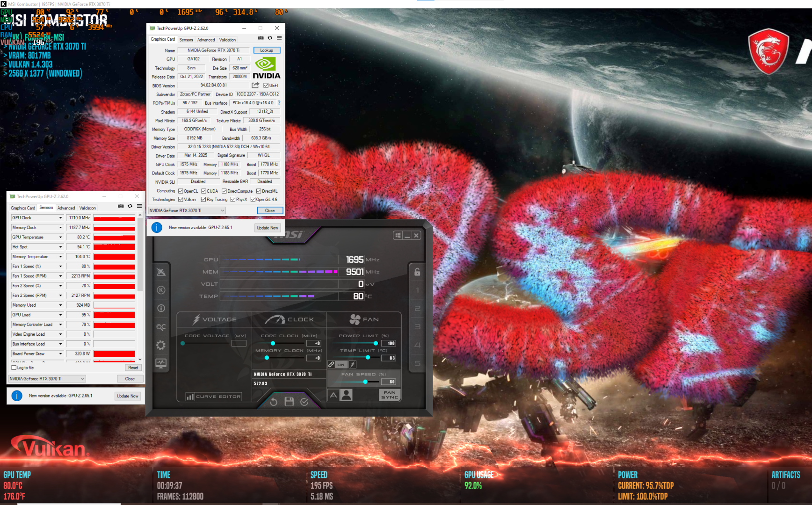Enable auto fan mode with the A icon
Screen dimensions: 812x505
tap(333, 395)
